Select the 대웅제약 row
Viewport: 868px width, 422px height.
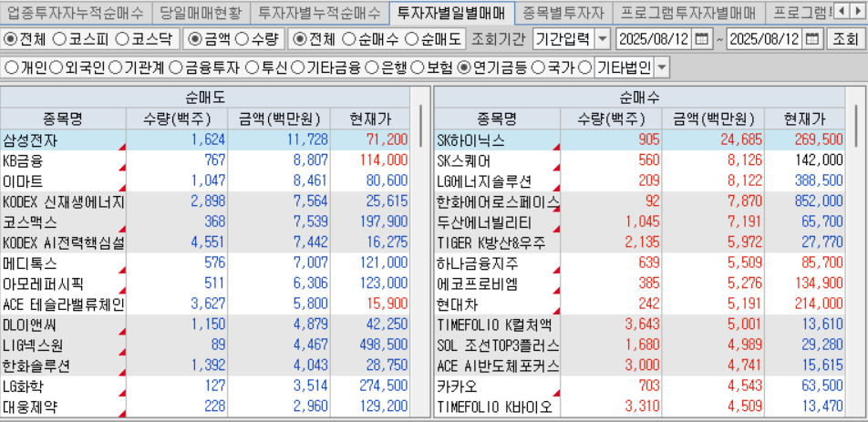(x=205, y=407)
